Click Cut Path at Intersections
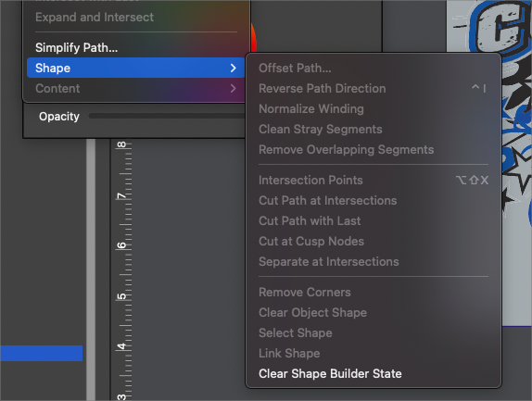Image resolution: width=532 pixels, height=401 pixels. pyautogui.click(x=327, y=200)
